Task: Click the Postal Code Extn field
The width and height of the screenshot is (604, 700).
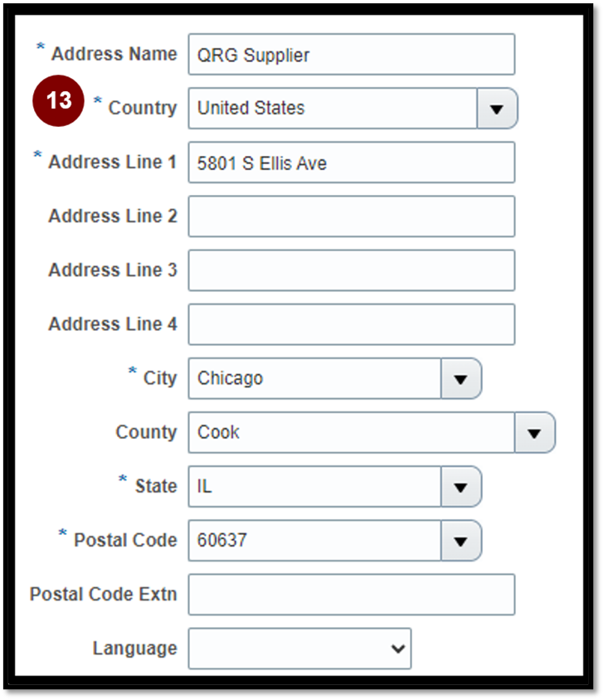Action: [x=352, y=595]
